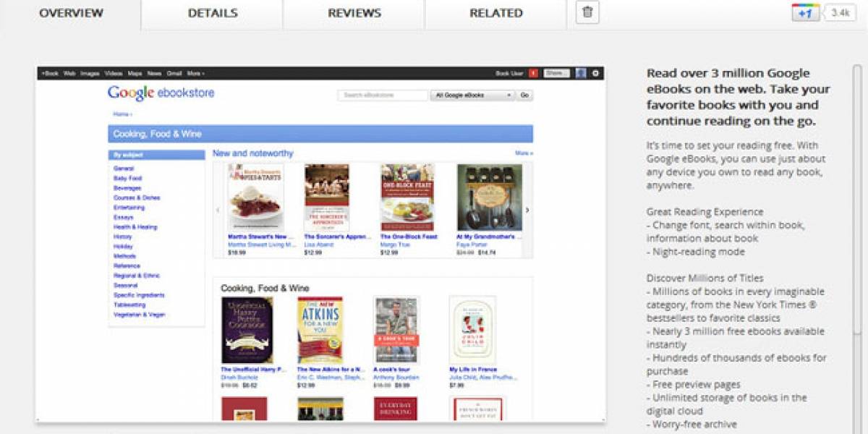Click Web in the black bar

69,73
